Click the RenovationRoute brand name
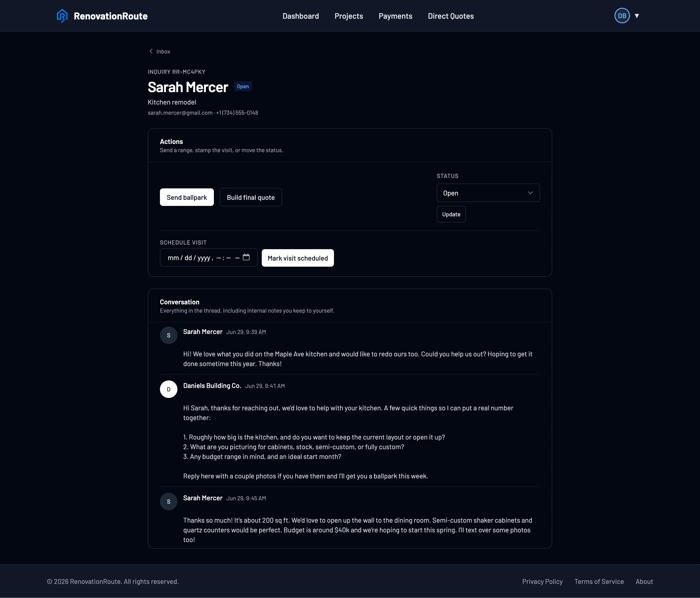The image size is (700, 598). (111, 16)
